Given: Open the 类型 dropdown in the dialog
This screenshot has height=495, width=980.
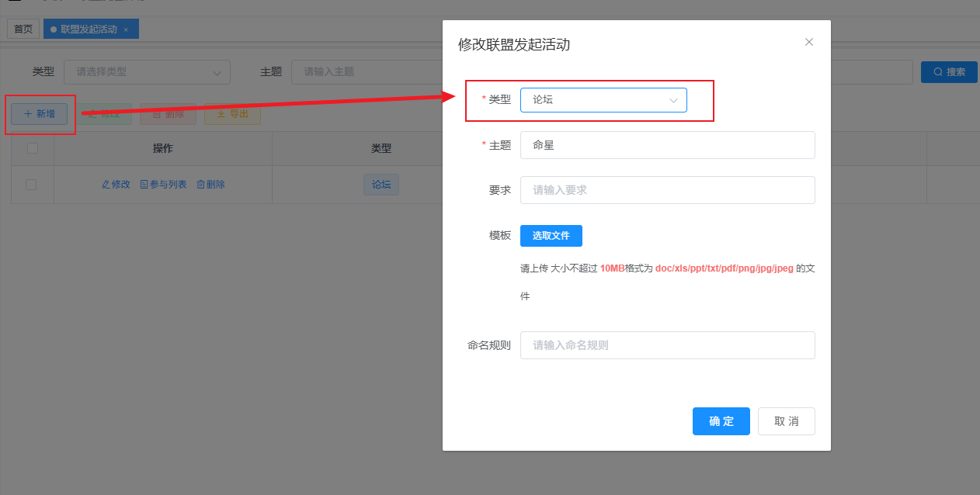Looking at the screenshot, I should pyautogui.click(x=603, y=100).
